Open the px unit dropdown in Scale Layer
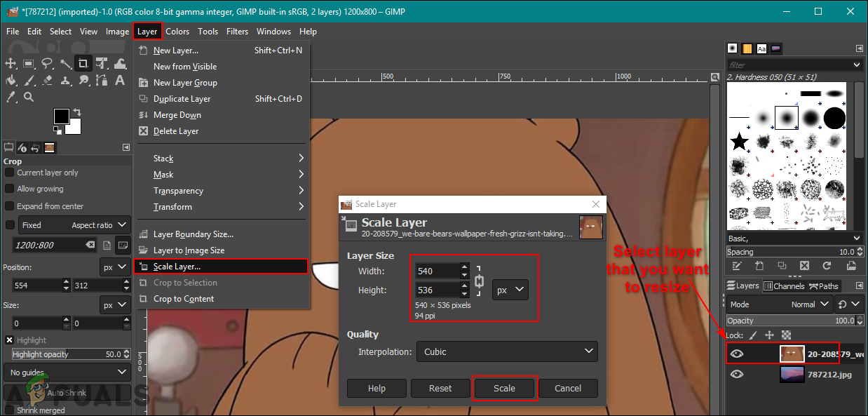The height and width of the screenshot is (416, 868). pyautogui.click(x=510, y=290)
